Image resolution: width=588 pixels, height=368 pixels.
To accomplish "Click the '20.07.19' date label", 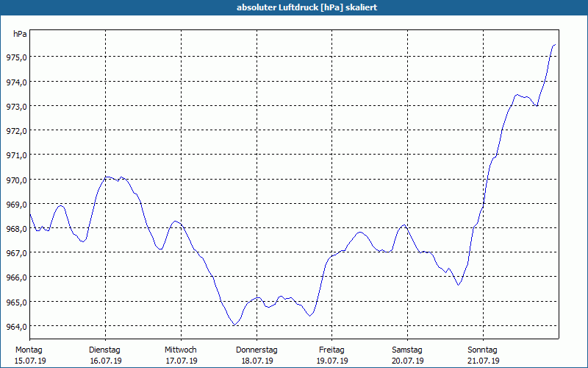I will point(408,361).
